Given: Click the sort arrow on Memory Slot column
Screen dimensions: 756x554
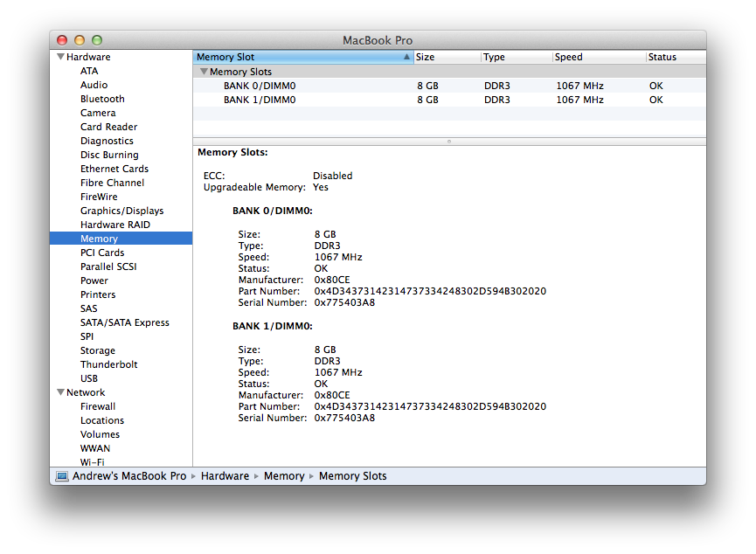Looking at the screenshot, I should (407, 57).
